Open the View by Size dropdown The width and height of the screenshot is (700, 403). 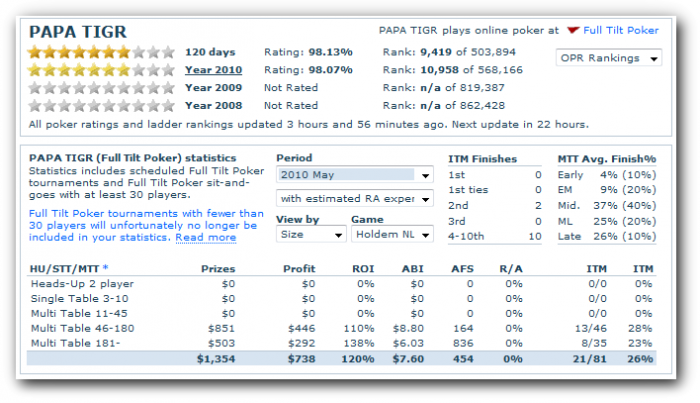311,234
